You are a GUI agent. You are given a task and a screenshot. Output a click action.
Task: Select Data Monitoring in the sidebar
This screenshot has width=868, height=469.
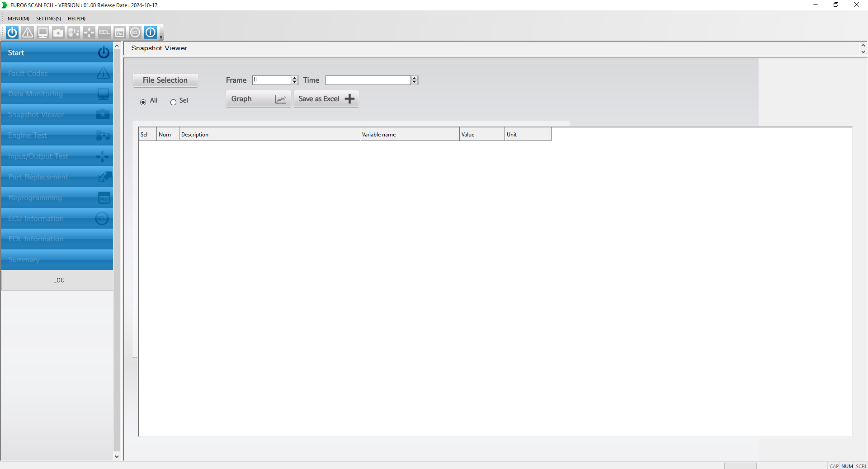tap(57, 94)
